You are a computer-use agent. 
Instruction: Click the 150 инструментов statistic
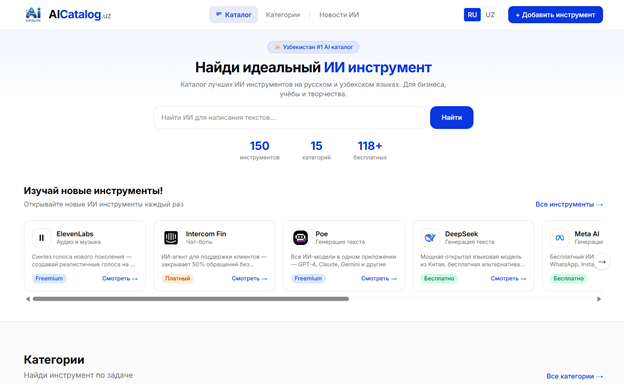259,150
